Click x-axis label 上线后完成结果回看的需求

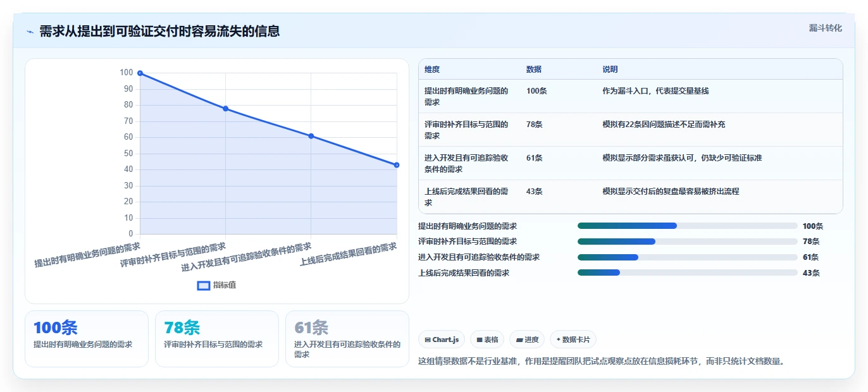pos(348,254)
